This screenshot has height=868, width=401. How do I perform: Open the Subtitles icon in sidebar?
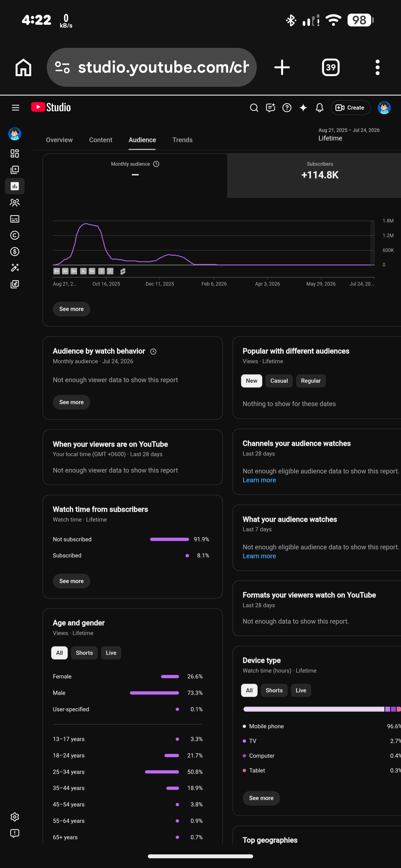coord(14,219)
